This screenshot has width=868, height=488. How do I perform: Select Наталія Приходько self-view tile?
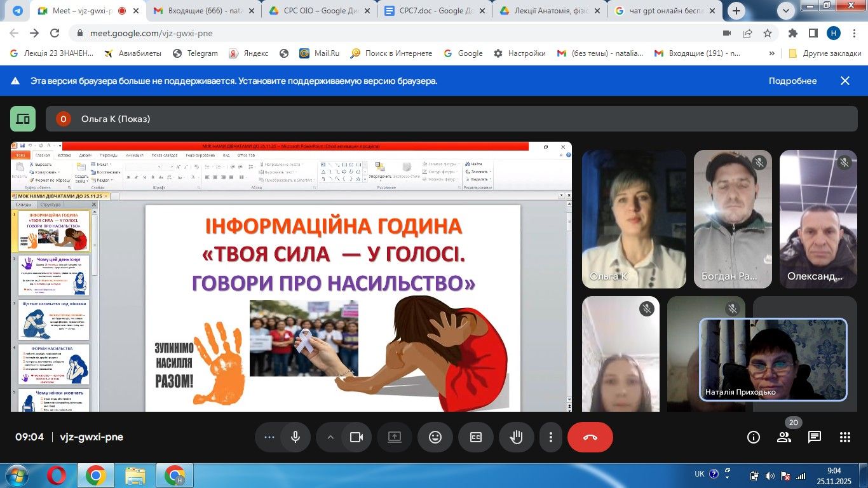773,359
